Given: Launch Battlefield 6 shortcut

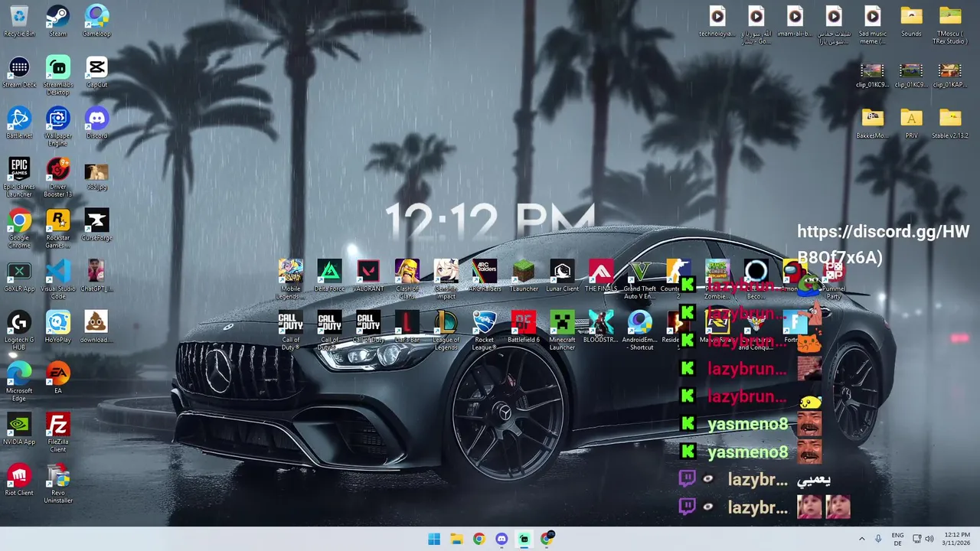Looking at the screenshot, I should pyautogui.click(x=524, y=327).
